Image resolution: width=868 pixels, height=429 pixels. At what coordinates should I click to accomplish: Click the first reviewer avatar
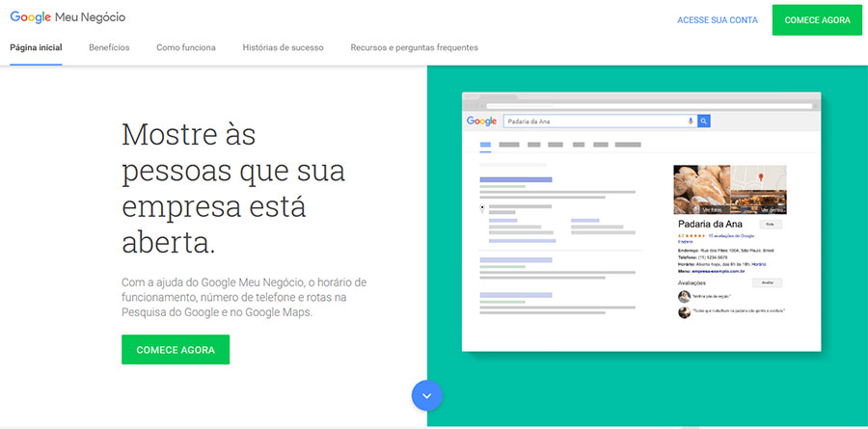click(x=684, y=296)
